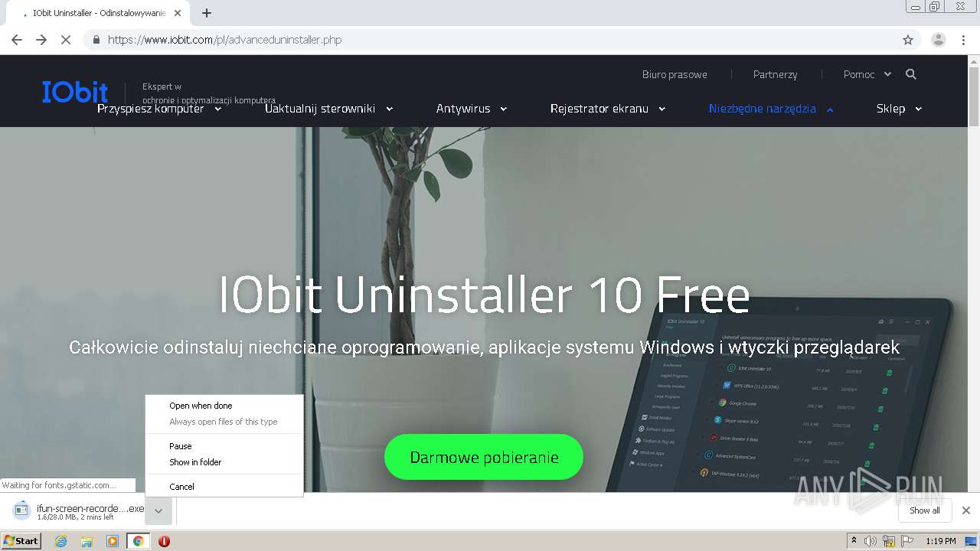Launch the media player taskbar icon
Viewport: 980px width, 551px height.
click(113, 541)
